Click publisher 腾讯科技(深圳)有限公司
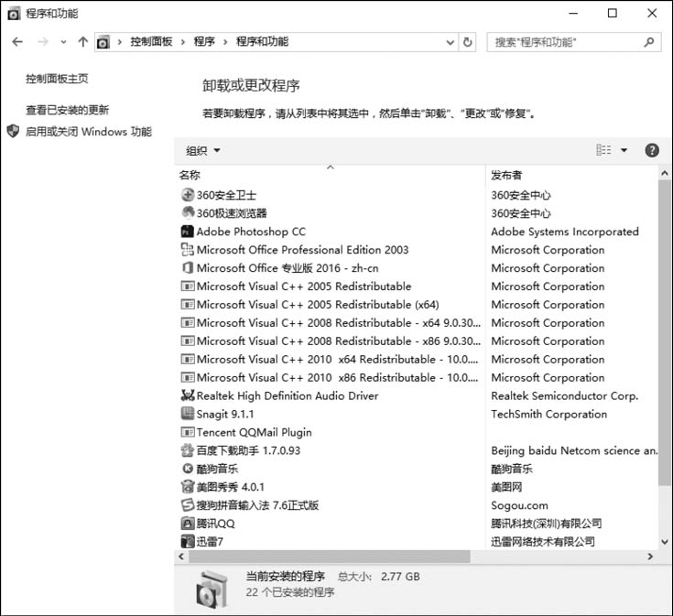The height and width of the screenshot is (616, 673). tap(546, 524)
